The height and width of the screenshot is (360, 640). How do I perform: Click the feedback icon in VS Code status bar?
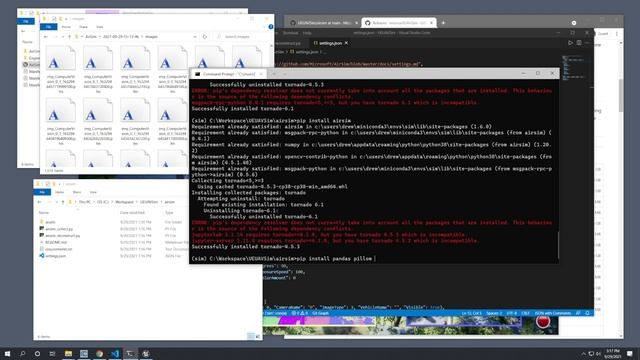tap(578, 313)
